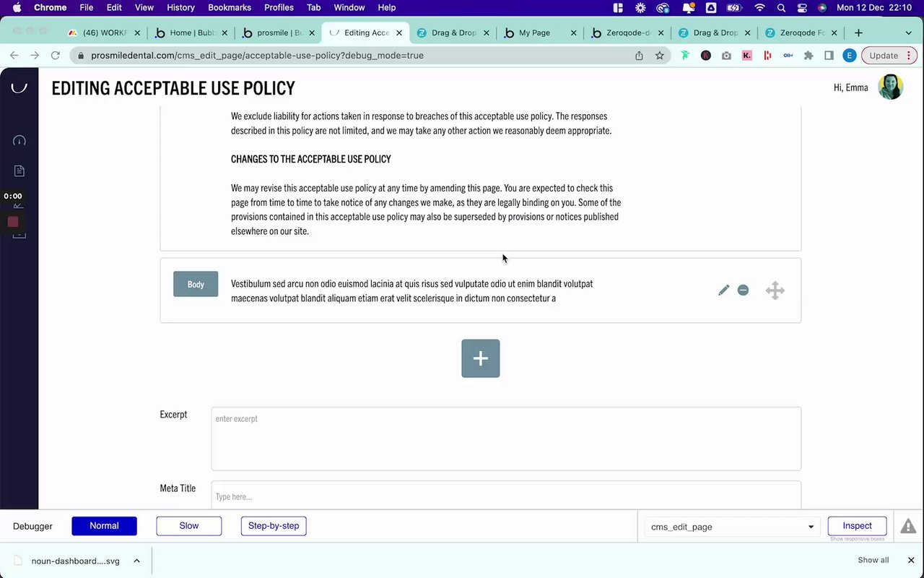Open the green figure browser extension
This screenshot has height=578, width=924.
pyautogui.click(x=685, y=56)
